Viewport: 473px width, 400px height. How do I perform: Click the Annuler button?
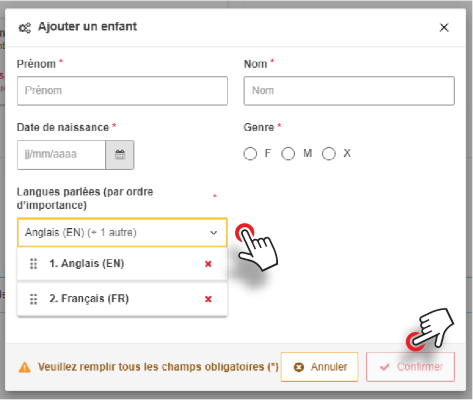[x=319, y=367]
